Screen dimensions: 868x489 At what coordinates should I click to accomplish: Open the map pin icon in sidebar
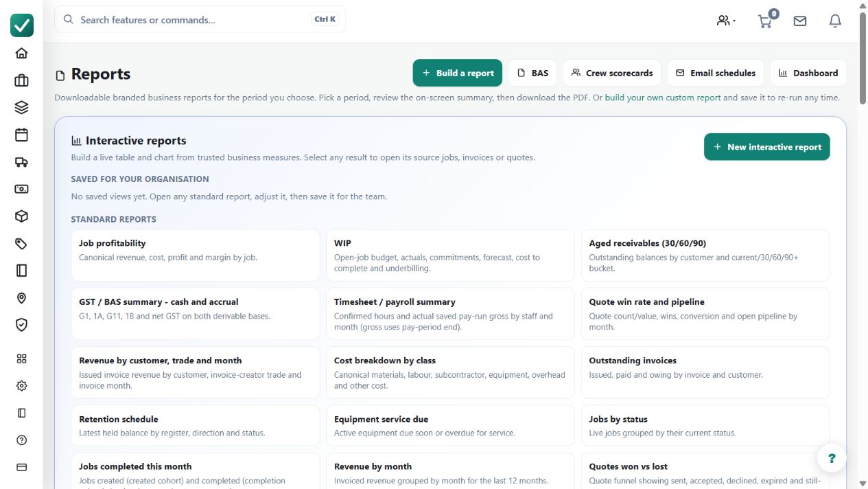click(x=21, y=298)
